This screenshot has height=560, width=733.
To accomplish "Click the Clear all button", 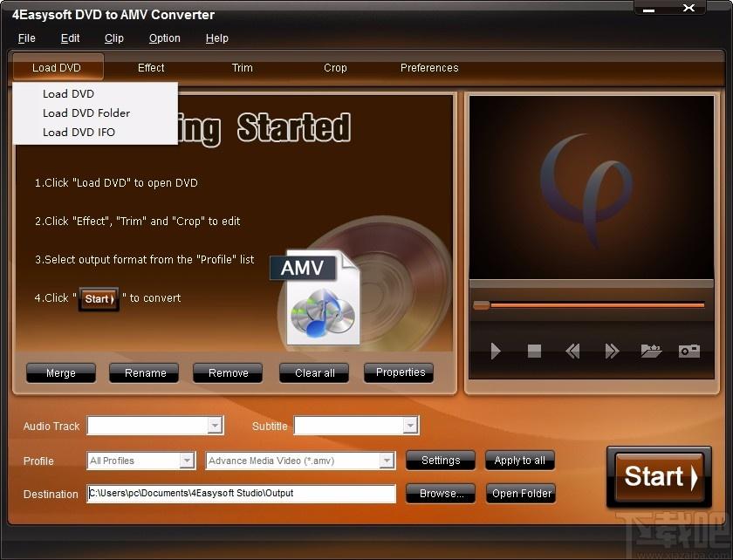I will [x=315, y=373].
